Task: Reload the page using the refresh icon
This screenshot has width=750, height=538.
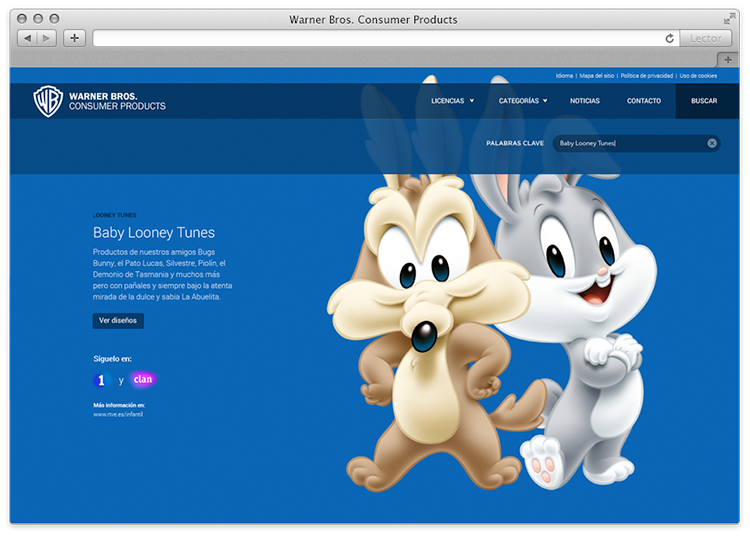Action: coord(669,38)
